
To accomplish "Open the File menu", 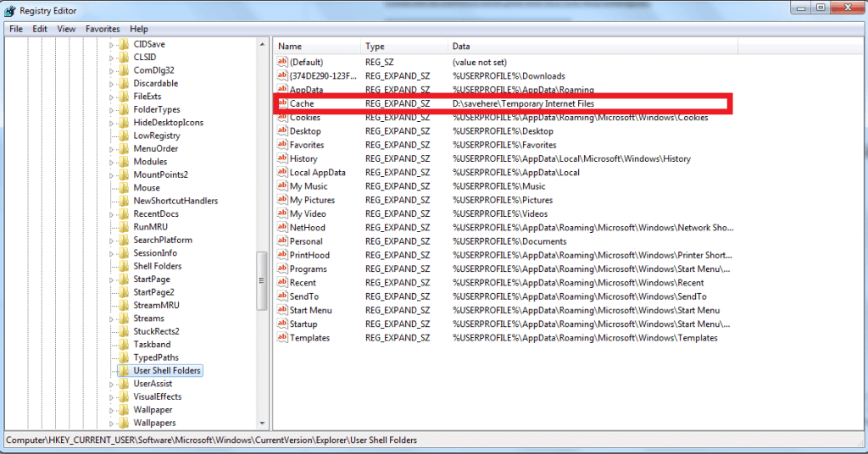I will (x=16, y=29).
